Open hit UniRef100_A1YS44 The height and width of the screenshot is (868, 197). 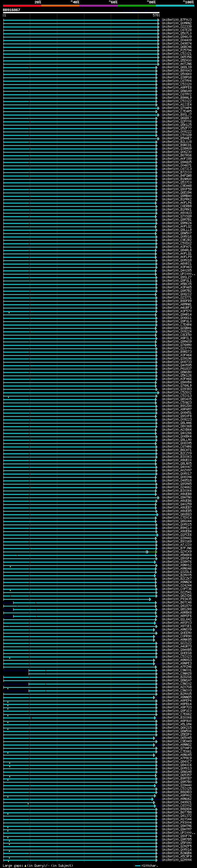pos(176,819)
